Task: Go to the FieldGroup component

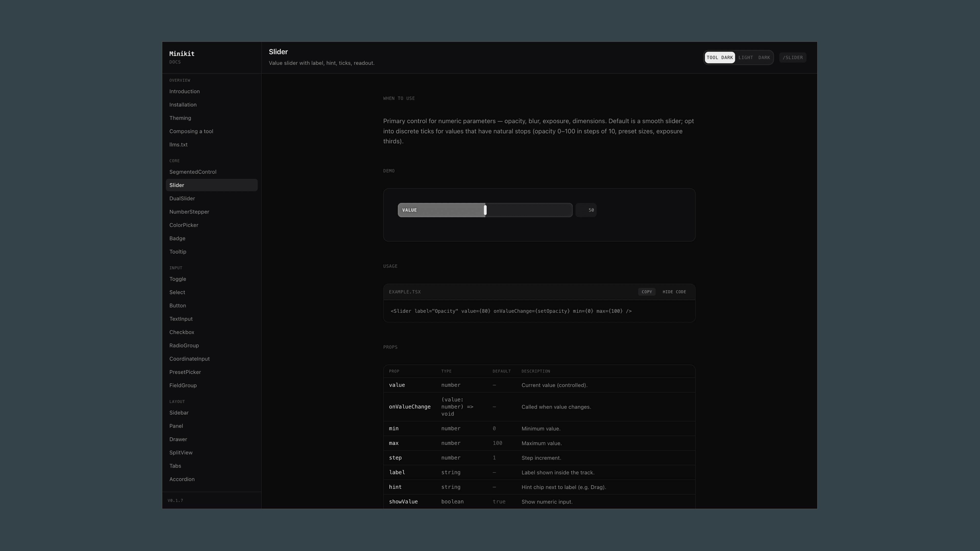Action: tap(212, 385)
